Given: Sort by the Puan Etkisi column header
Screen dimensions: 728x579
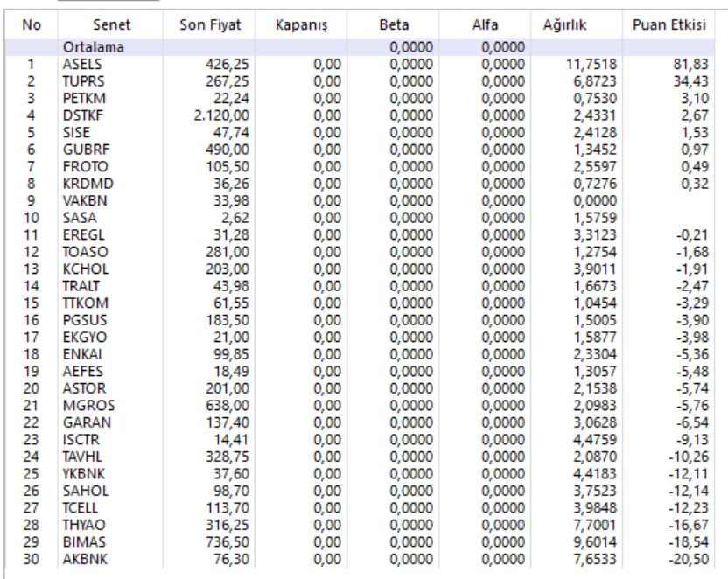Looking at the screenshot, I should pos(668,24).
